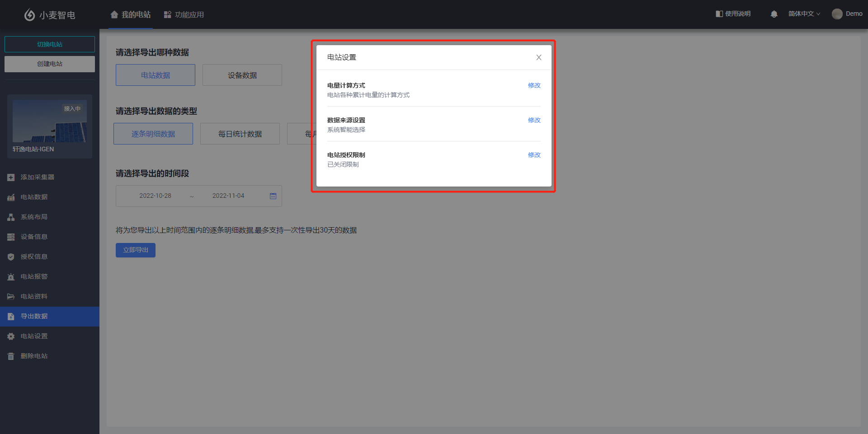
Task: Click the 系统布局 layout icon
Action: pyautogui.click(x=11, y=217)
